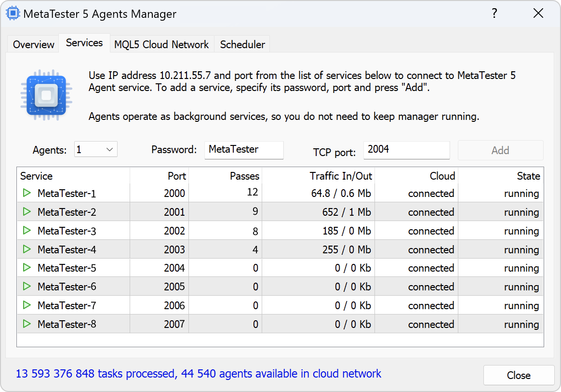The height and width of the screenshot is (392, 561).
Task: Click traffic value 652 / 1 Mb
Action: pos(347,212)
